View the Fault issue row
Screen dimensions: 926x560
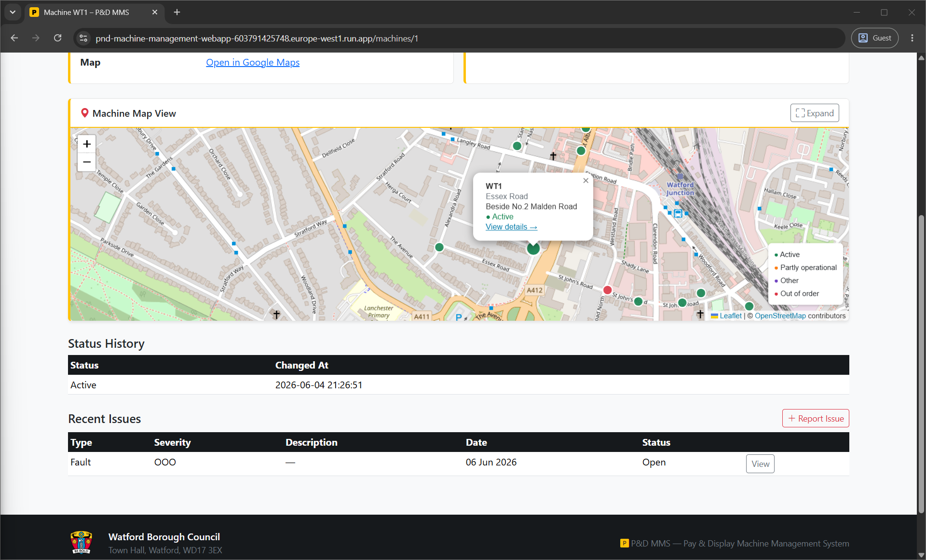click(x=760, y=464)
